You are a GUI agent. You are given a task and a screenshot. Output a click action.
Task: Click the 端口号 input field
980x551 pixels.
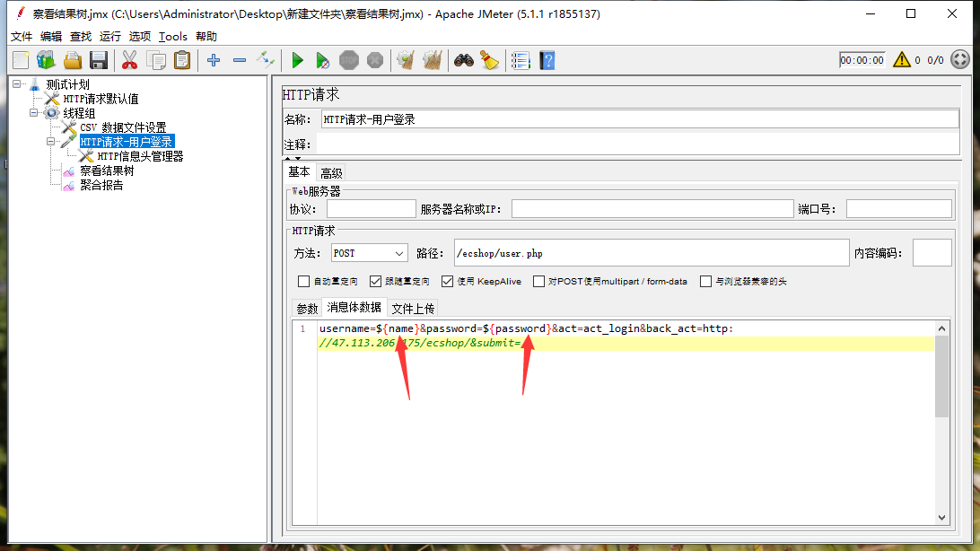coord(898,209)
